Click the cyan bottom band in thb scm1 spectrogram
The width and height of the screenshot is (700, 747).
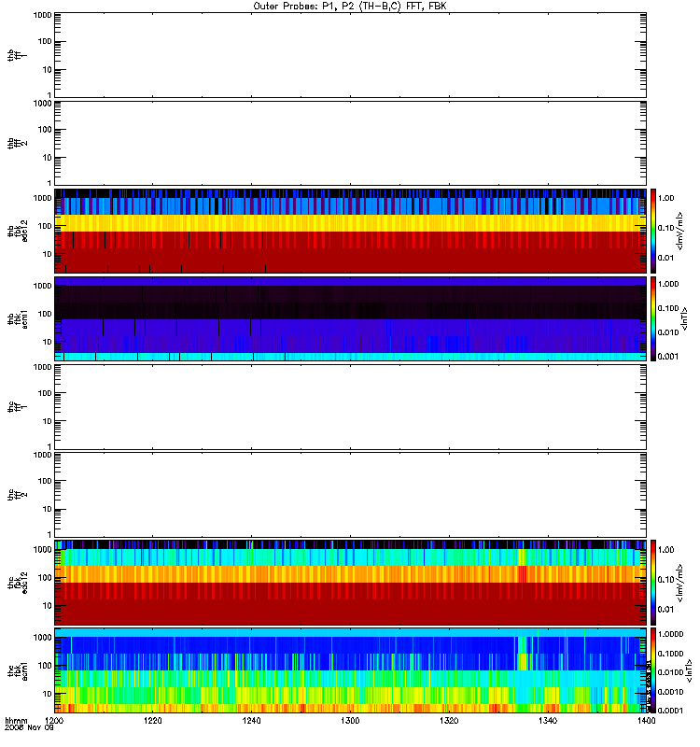[350, 357]
